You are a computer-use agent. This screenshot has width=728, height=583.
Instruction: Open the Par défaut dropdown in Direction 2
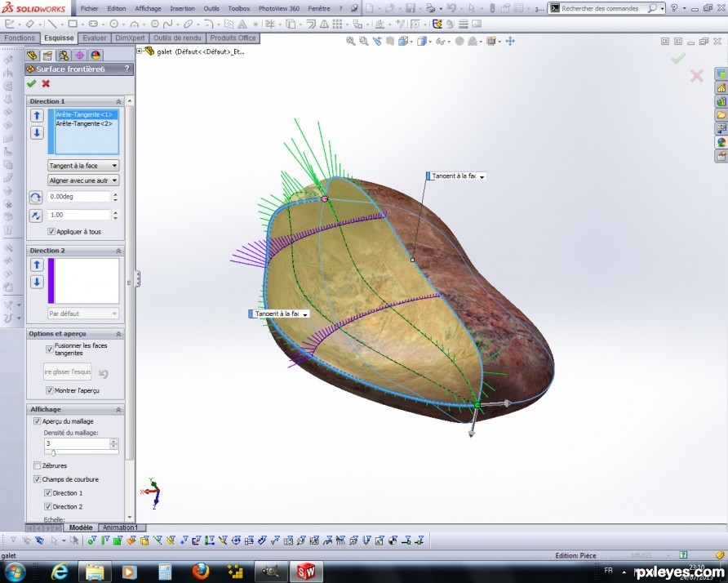(x=83, y=314)
